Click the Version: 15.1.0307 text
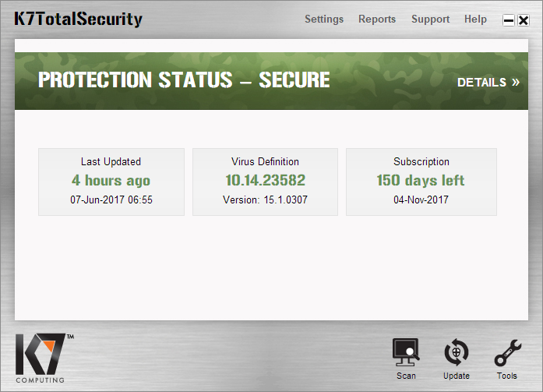The width and height of the screenshot is (543, 392). click(265, 200)
